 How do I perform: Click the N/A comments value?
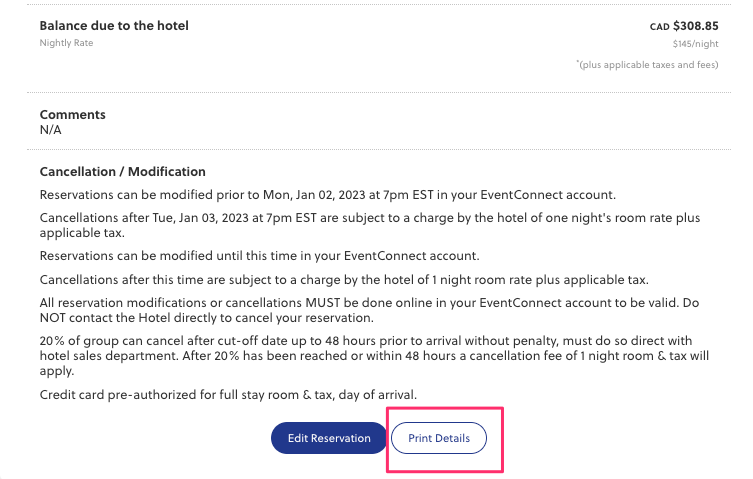click(51, 129)
